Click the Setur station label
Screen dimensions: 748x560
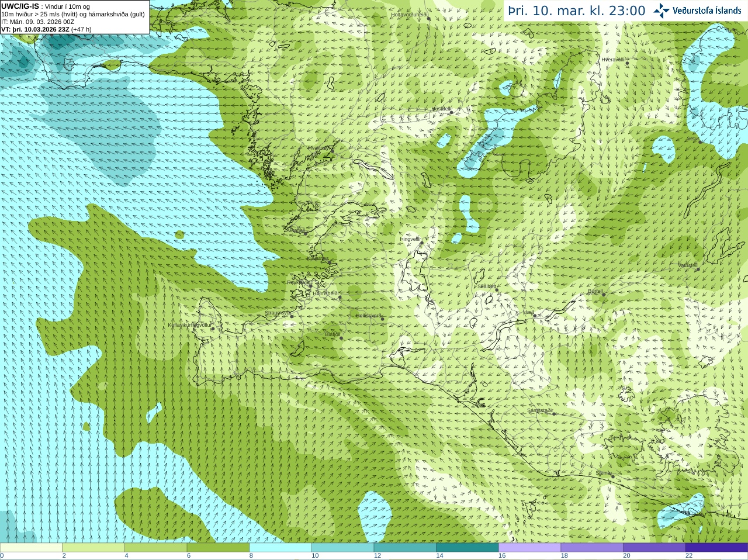pos(692,139)
